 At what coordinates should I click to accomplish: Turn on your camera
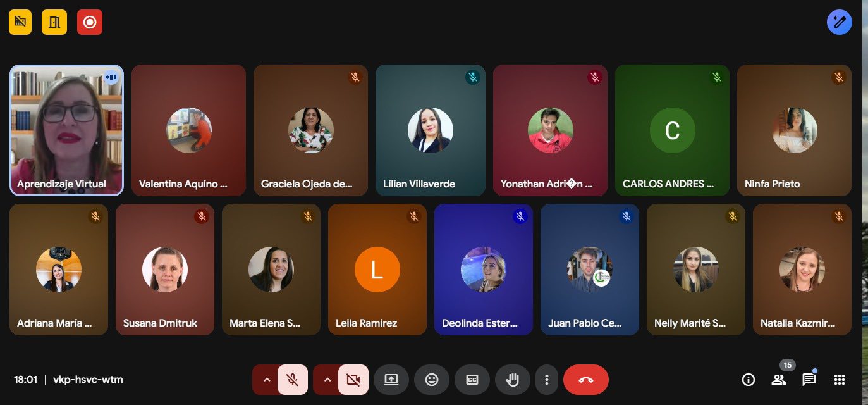point(353,380)
